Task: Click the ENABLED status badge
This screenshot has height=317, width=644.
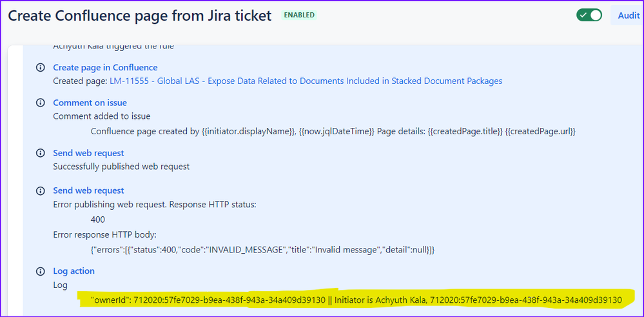Action: (x=299, y=15)
